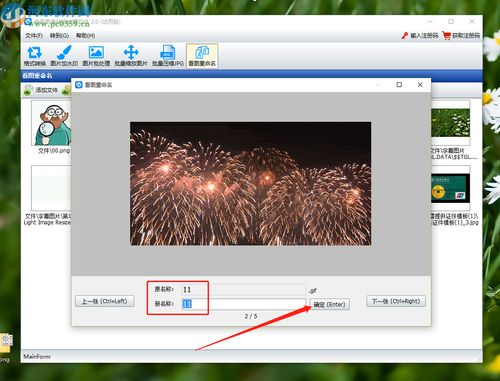This screenshot has height=381, width=500.
Task: Click the 确定 (Enter) confirm button
Action: pyautogui.click(x=330, y=304)
